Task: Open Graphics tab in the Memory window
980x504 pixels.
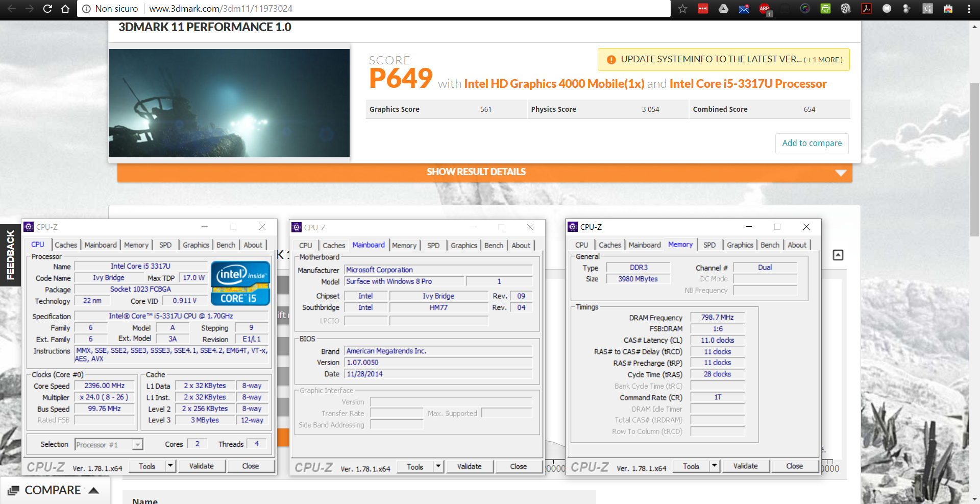Action: pyautogui.click(x=740, y=245)
